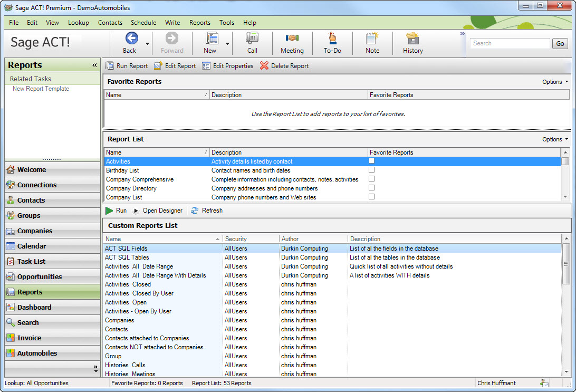This screenshot has width=576, height=392.
Task: Sort Custom Reports List by Name column
Action: tap(163, 239)
